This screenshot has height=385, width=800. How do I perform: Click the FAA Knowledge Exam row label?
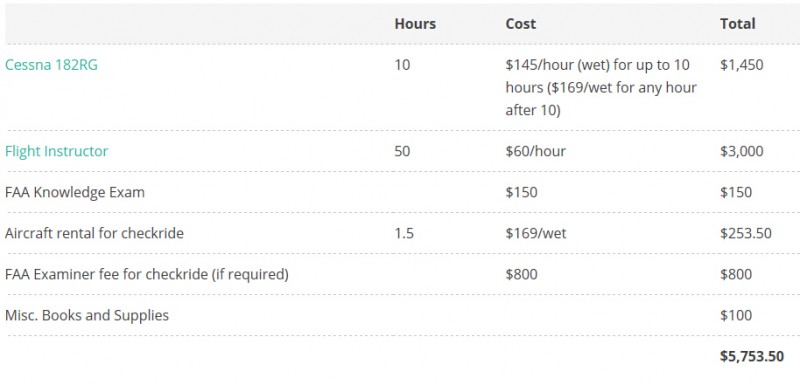pyautogui.click(x=75, y=192)
